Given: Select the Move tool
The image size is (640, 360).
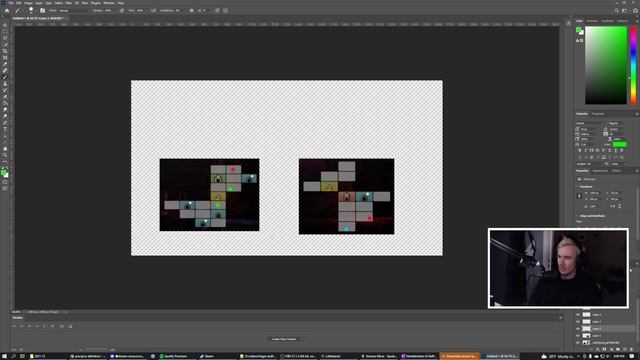Looking at the screenshot, I should (x=5, y=25).
